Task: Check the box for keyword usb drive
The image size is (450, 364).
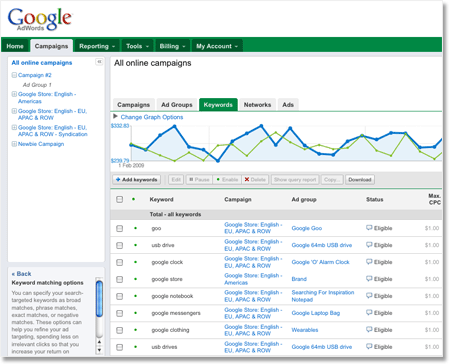Action: pyautogui.click(x=119, y=245)
